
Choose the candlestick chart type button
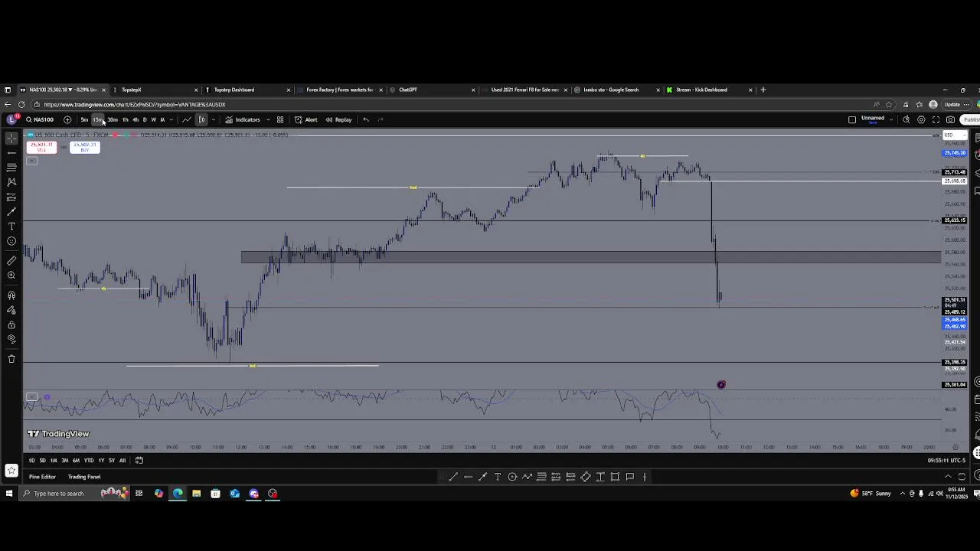[201, 119]
